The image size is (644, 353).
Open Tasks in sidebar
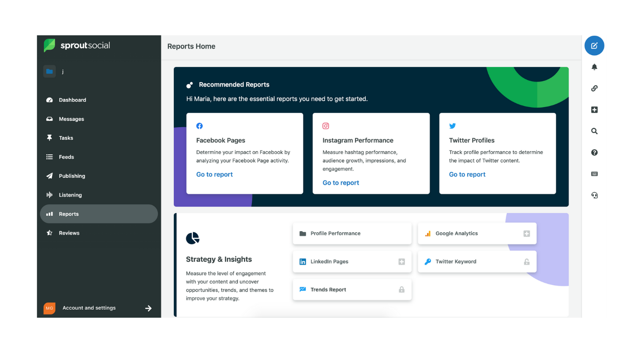pyautogui.click(x=99, y=138)
